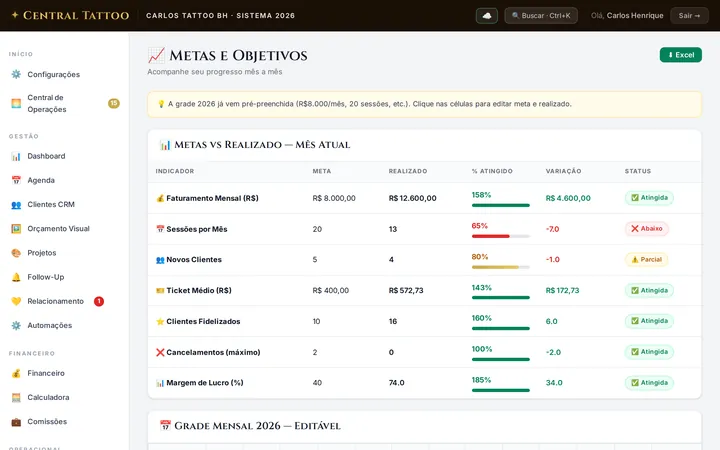This screenshot has height=450, width=720.
Task: Click the yellow Novos Clientes progress bar
Action: tap(501, 267)
